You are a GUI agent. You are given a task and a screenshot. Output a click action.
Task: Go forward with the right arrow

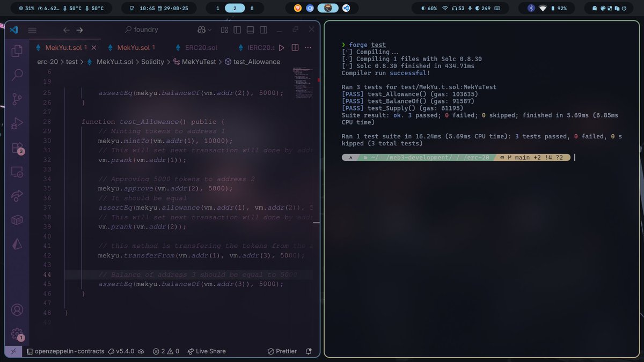(x=79, y=30)
